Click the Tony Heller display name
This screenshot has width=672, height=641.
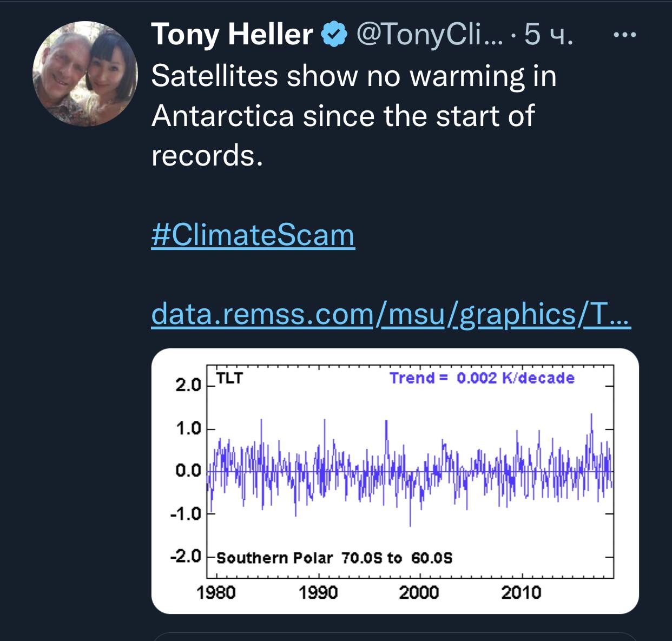point(232,35)
